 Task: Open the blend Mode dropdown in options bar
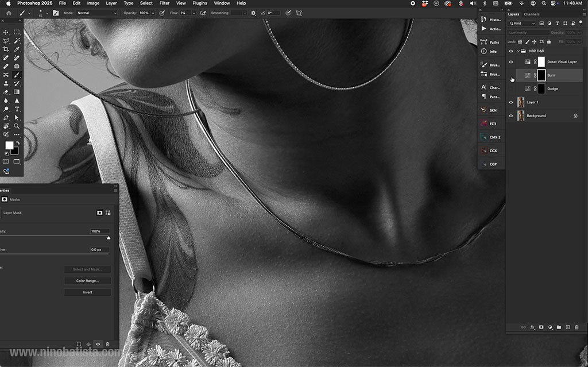[96, 12]
